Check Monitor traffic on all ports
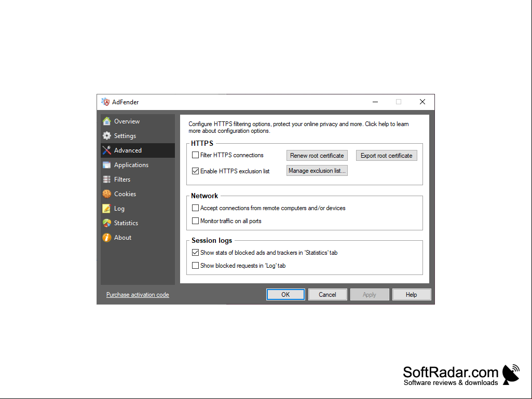Viewport: 532px width, 399px height. point(196,221)
